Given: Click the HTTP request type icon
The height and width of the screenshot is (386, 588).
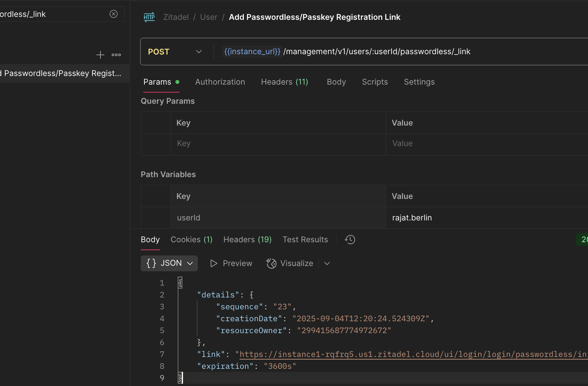Looking at the screenshot, I should coord(149,17).
